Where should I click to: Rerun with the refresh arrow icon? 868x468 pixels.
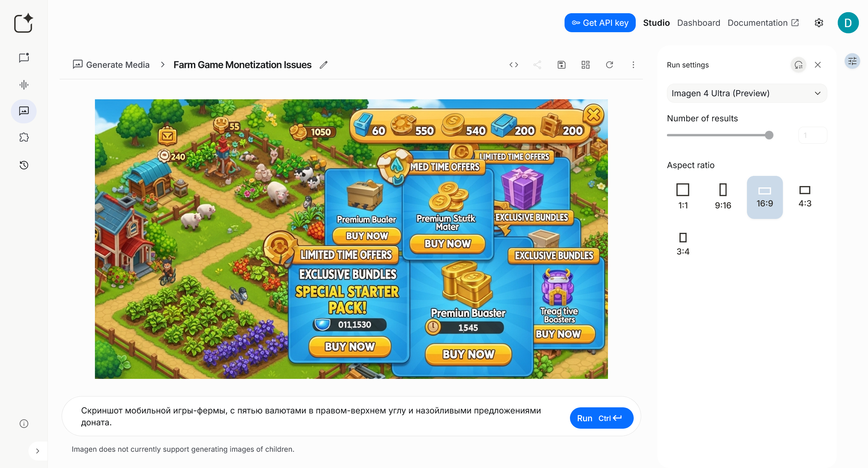point(610,65)
